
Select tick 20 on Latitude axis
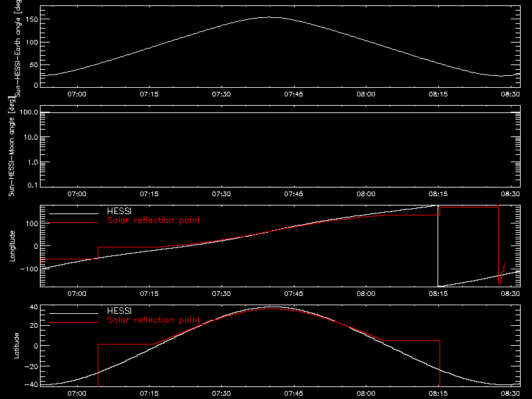[34, 326]
